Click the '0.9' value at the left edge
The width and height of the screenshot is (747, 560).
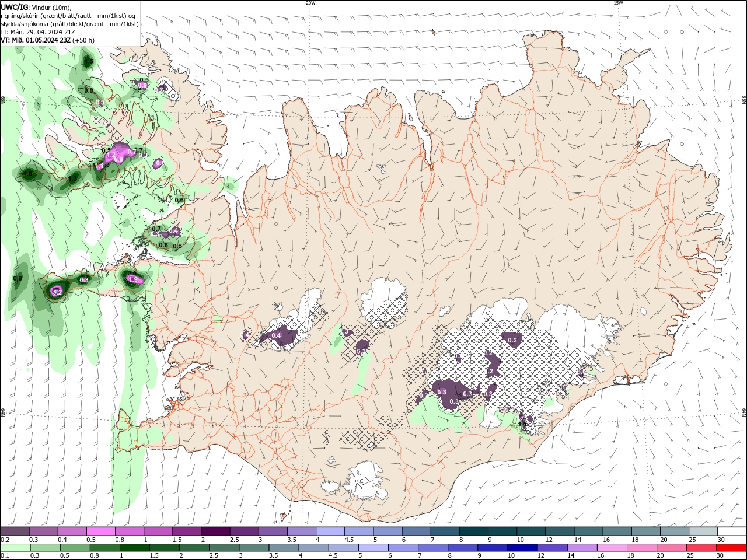(18, 278)
